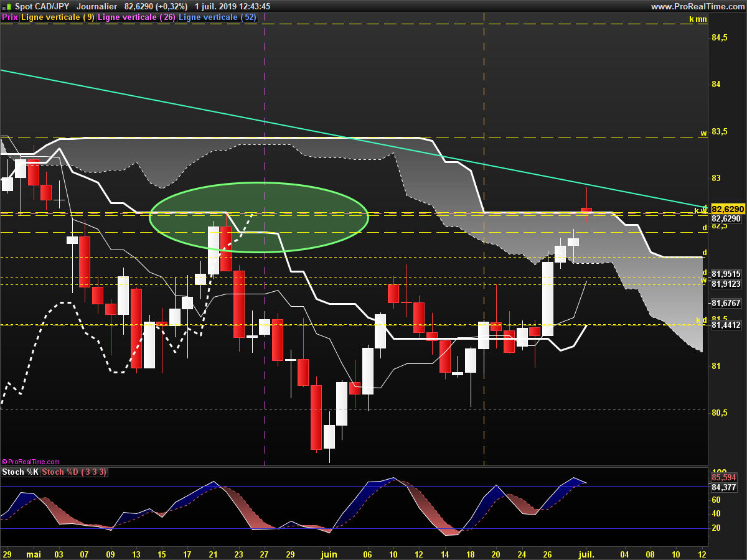Click the Journalier timeframe label
Image resolution: width=747 pixels, height=560 pixels.
(96, 6)
